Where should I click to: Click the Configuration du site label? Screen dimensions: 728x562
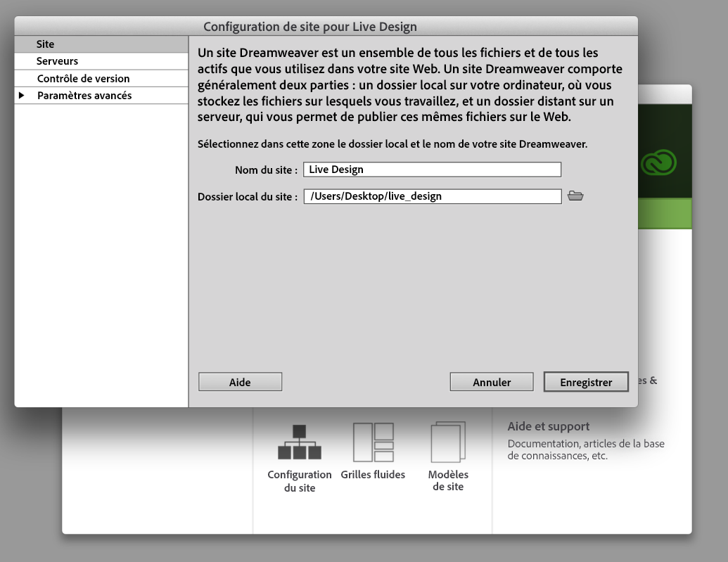pos(300,481)
